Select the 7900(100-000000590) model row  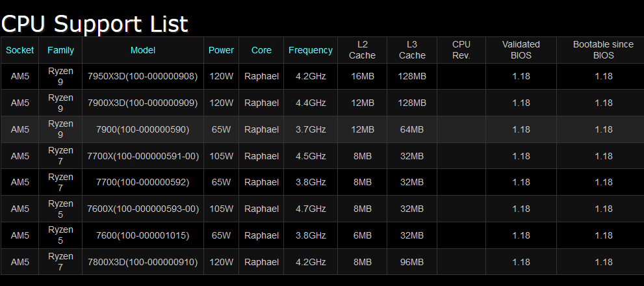pyautogui.click(x=143, y=129)
